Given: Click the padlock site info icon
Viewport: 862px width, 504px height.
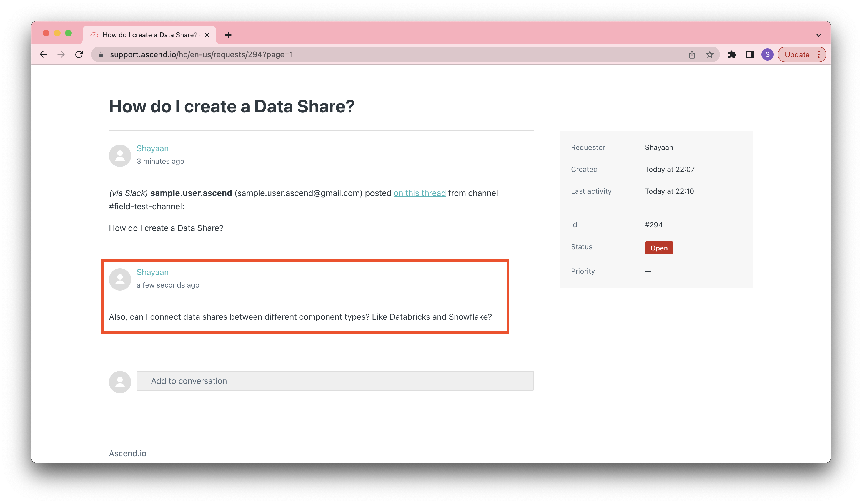Looking at the screenshot, I should click(101, 55).
